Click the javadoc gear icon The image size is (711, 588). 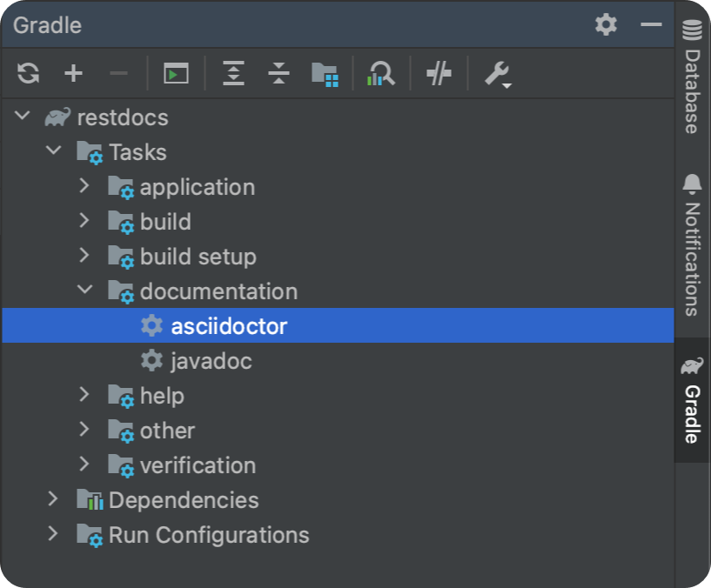(151, 360)
